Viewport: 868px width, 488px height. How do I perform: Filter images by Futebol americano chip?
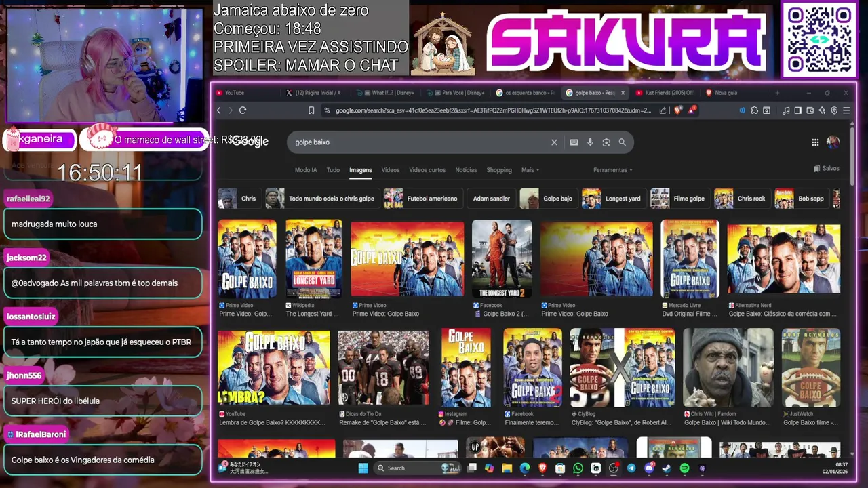[422, 199]
